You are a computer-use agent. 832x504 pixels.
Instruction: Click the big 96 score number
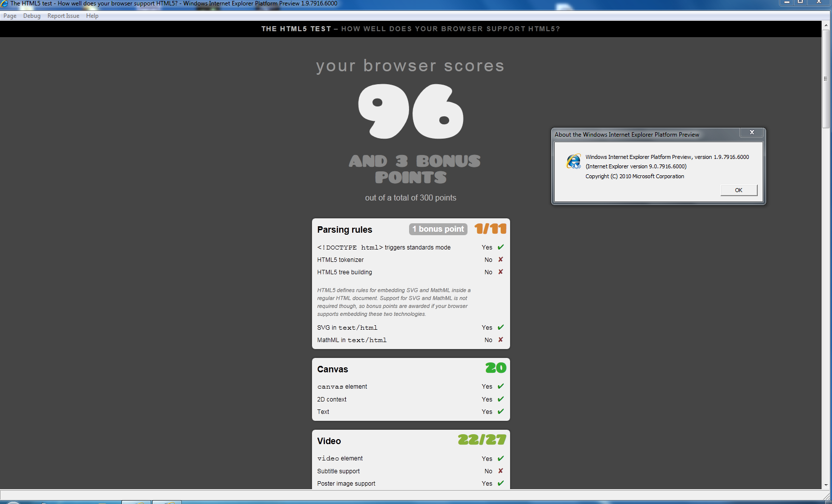[x=411, y=111]
